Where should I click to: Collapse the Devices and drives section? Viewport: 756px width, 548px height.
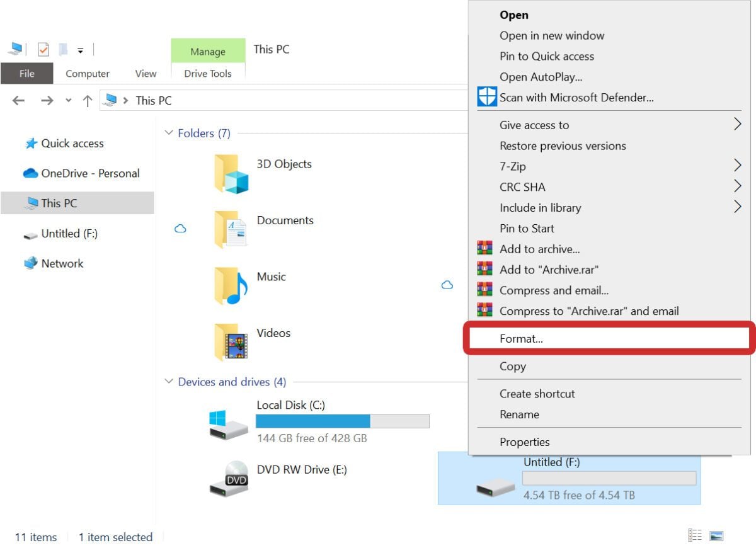169,381
